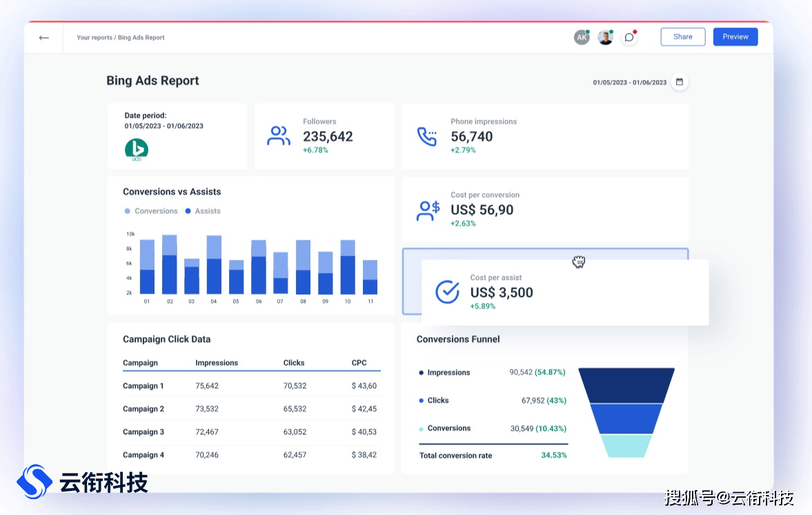This screenshot has width=812, height=515.
Task: Click the 65,532 clicks cell
Action: point(295,409)
